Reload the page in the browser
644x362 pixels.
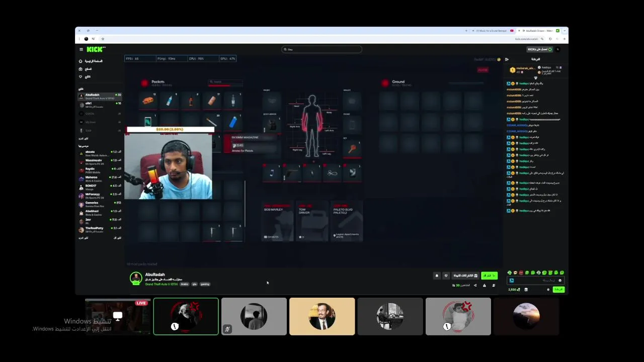pyautogui.click(x=550, y=39)
